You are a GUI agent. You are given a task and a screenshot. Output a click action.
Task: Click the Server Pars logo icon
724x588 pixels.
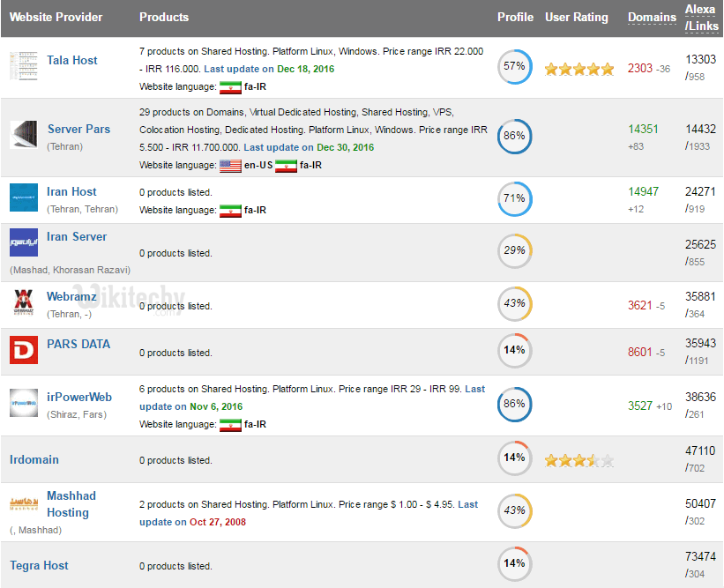click(x=24, y=136)
